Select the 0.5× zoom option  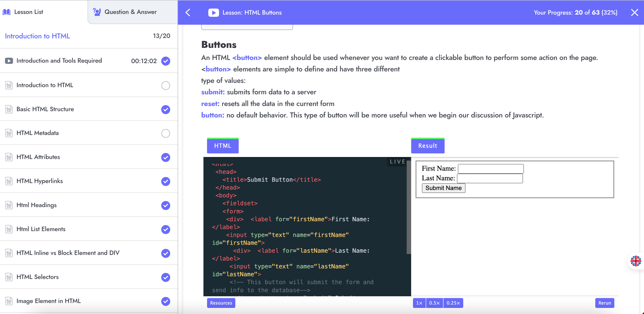434,303
